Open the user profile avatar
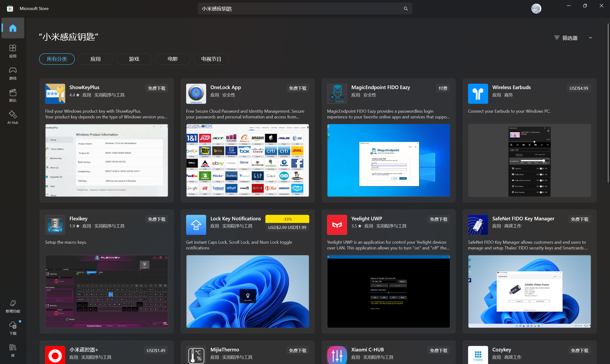610x364 pixels. (536, 9)
